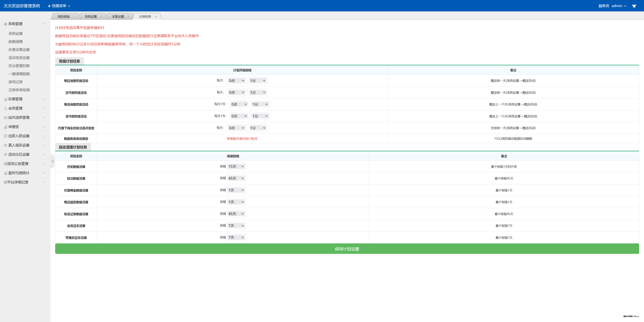Viewport: 644px width, 322px height.
Task: Click 保存计划设置 green button
Action: click(x=347, y=249)
